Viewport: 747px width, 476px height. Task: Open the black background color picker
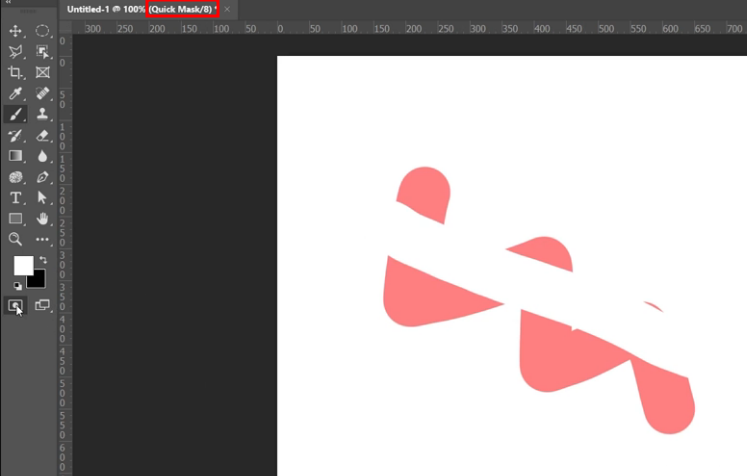pyautogui.click(x=39, y=281)
